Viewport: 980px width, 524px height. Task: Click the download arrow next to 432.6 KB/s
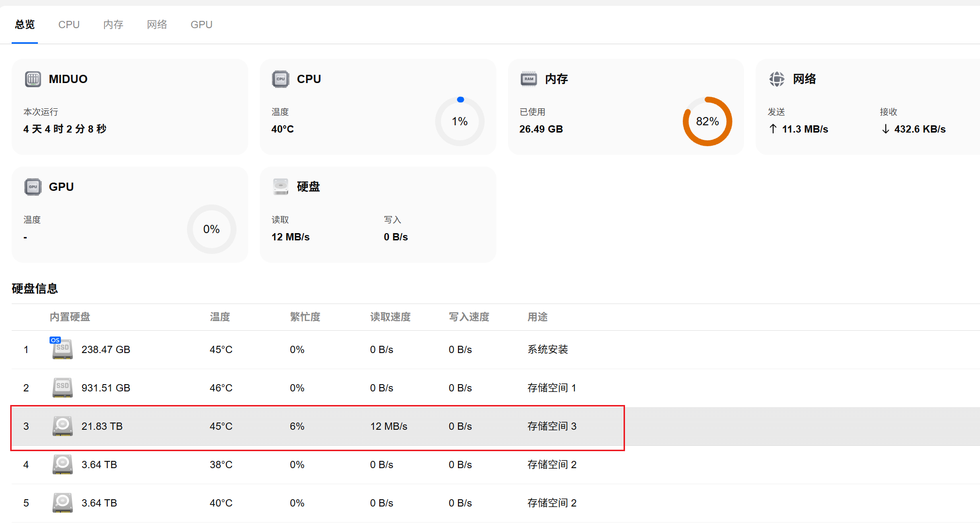point(886,129)
